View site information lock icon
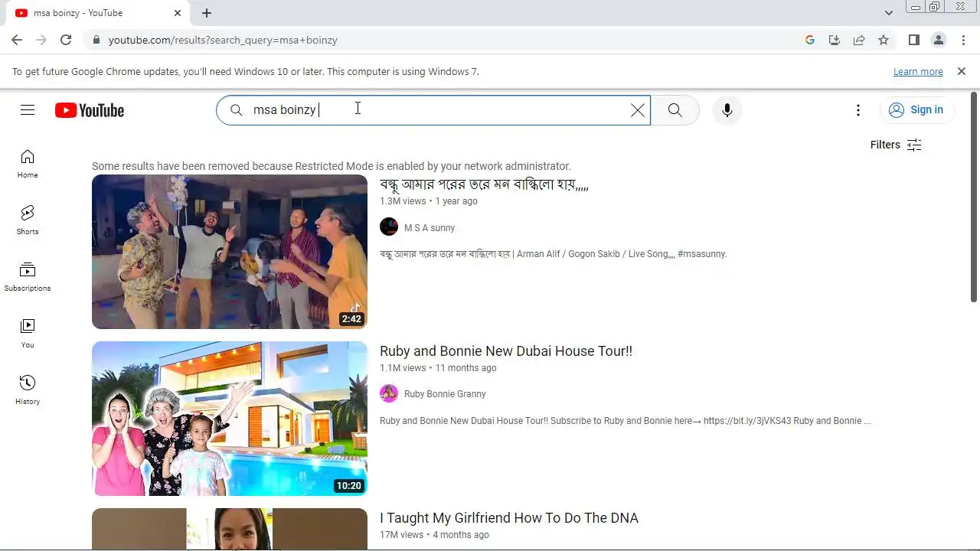This screenshot has height=551, width=980. (x=96, y=40)
